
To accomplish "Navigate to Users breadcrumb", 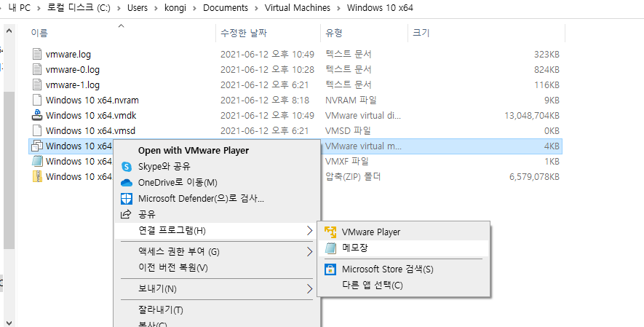I will click(x=138, y=8).
